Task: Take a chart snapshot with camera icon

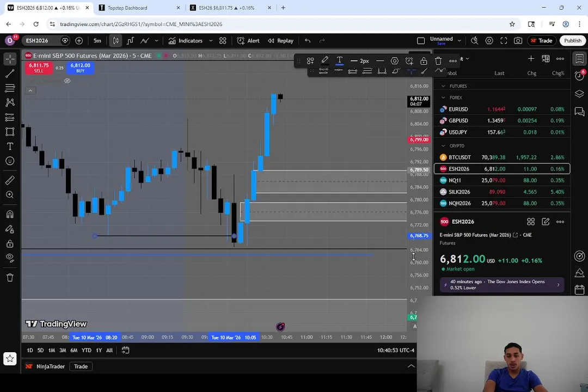Action: (518, 40)
